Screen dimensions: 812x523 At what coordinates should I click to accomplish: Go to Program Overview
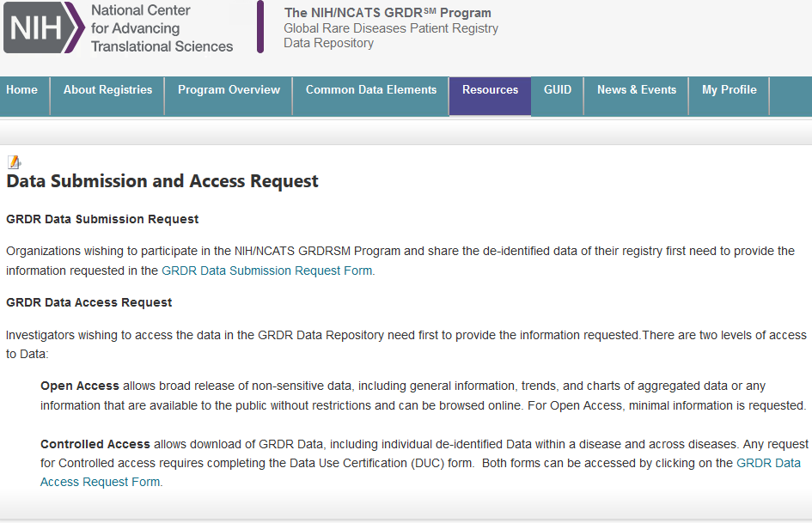point(229,89)
